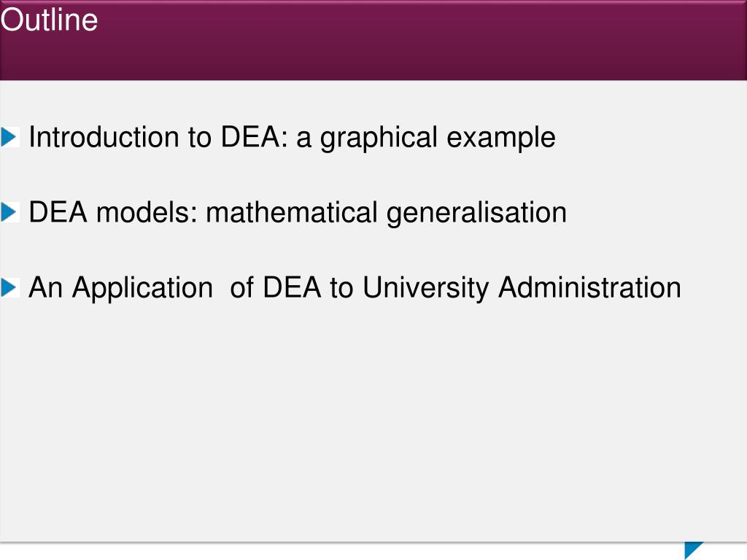Image resolution: width=747 pixels, height=560 pixels.
Task: Click the empty gray area below the bullets
Action: coord(365,423)
